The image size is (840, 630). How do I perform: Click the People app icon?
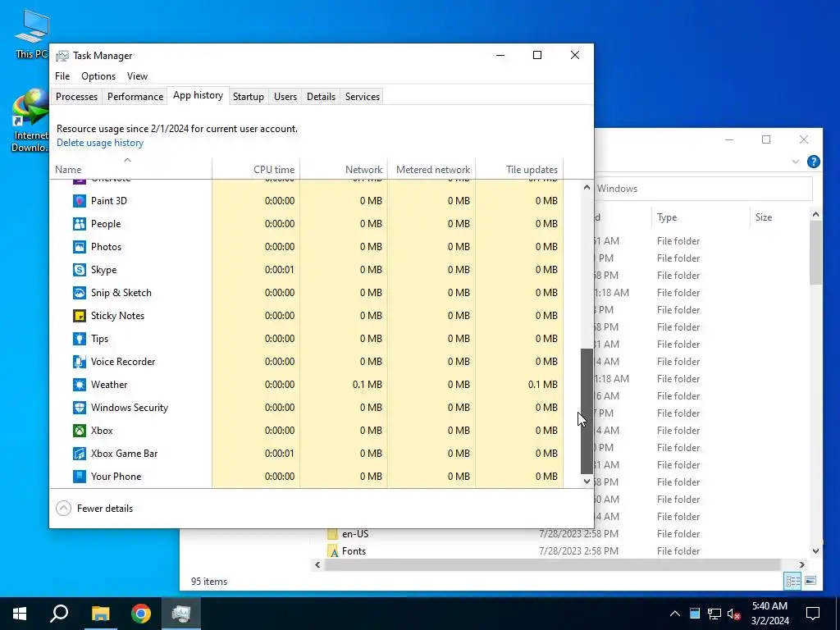(x=80, y=224)
